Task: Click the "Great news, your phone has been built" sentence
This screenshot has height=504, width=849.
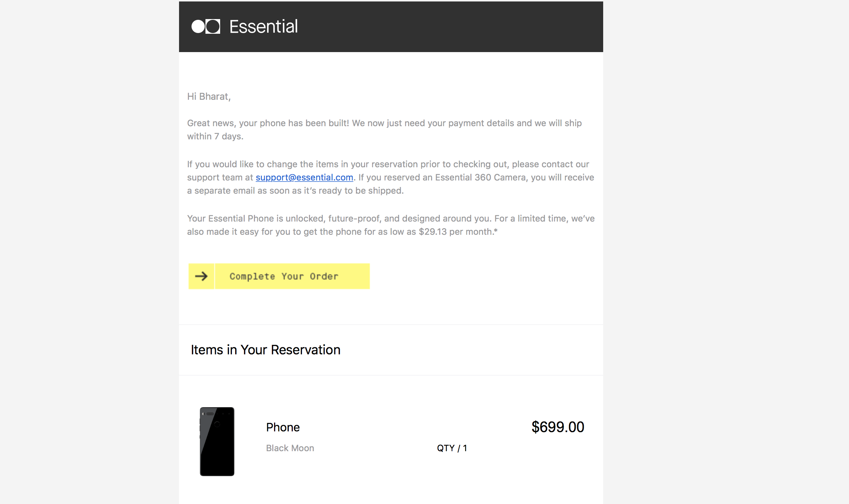Action: pyautogui.click(x=268, y=123)
